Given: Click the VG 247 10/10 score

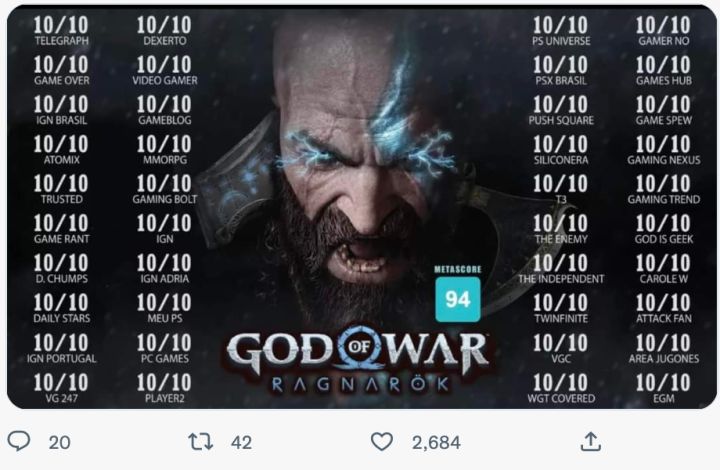Looking at the screenshot, I should (x=61, y=388).
